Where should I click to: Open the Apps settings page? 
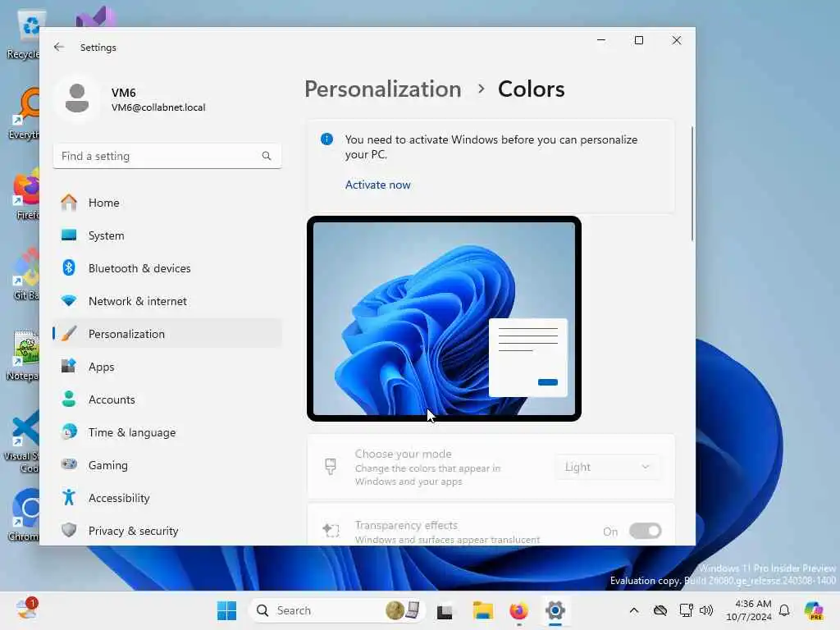pyautogui.click(x=167, y=367)
